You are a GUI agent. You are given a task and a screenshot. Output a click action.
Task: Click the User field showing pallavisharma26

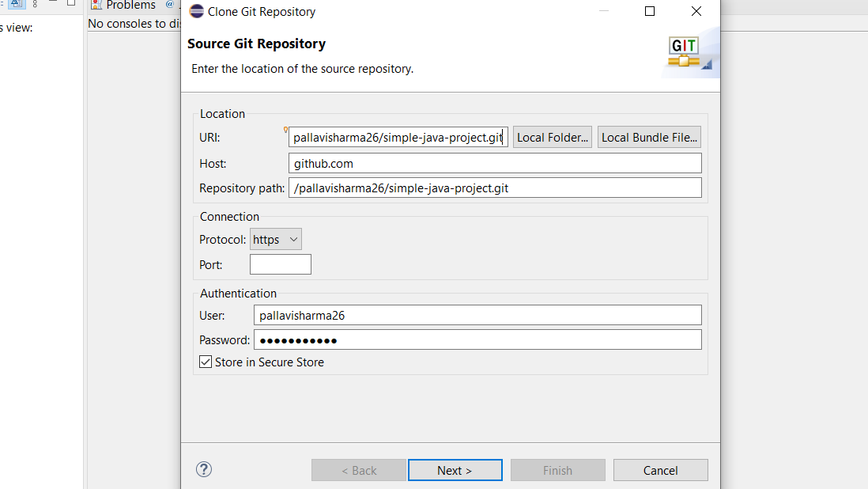477,314
